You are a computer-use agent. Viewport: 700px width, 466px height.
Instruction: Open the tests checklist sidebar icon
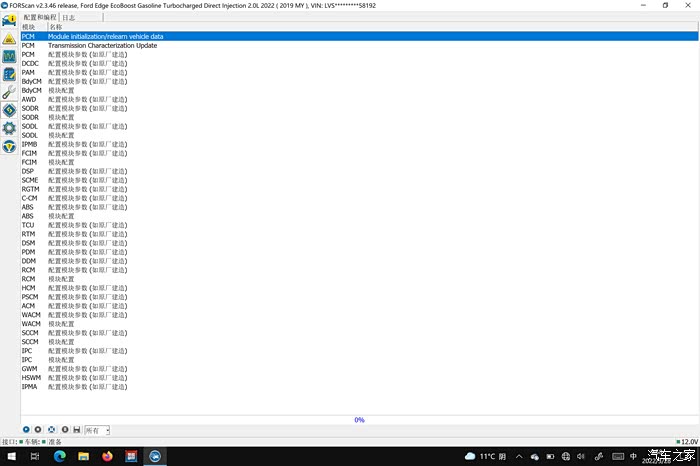pos(9,74)
